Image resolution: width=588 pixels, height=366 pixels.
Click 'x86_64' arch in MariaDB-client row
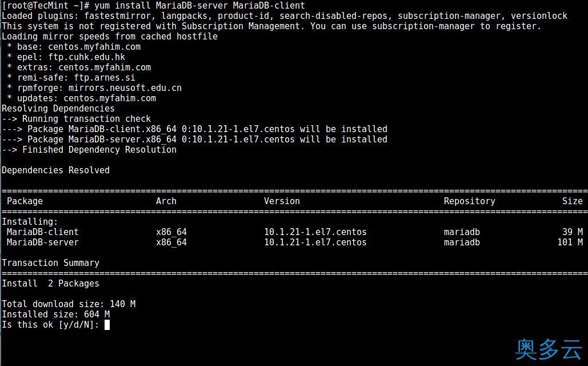(x=171, y=232)
